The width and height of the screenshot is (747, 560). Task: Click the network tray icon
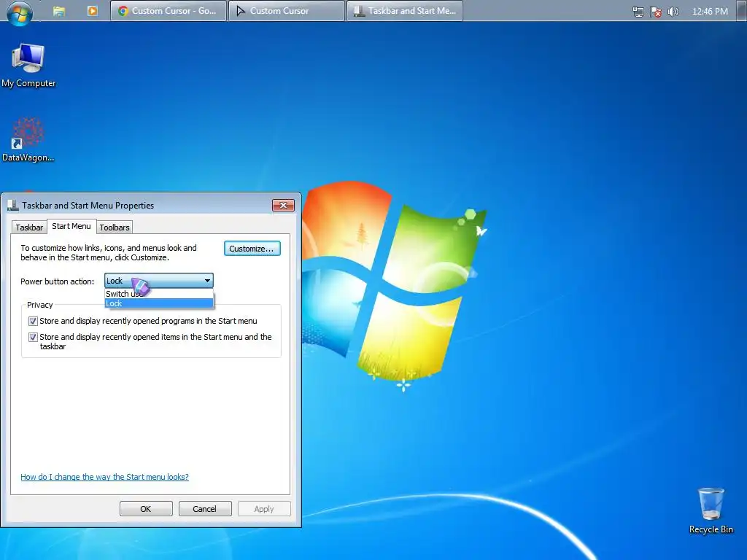pyautogui.click(x=638, y=12)
